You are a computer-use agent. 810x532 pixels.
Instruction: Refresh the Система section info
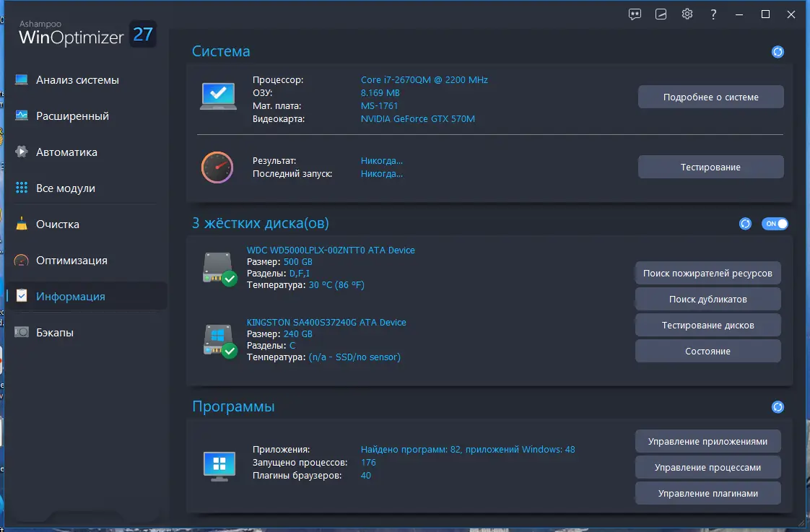pyautogui.click(x=778, y=51)
